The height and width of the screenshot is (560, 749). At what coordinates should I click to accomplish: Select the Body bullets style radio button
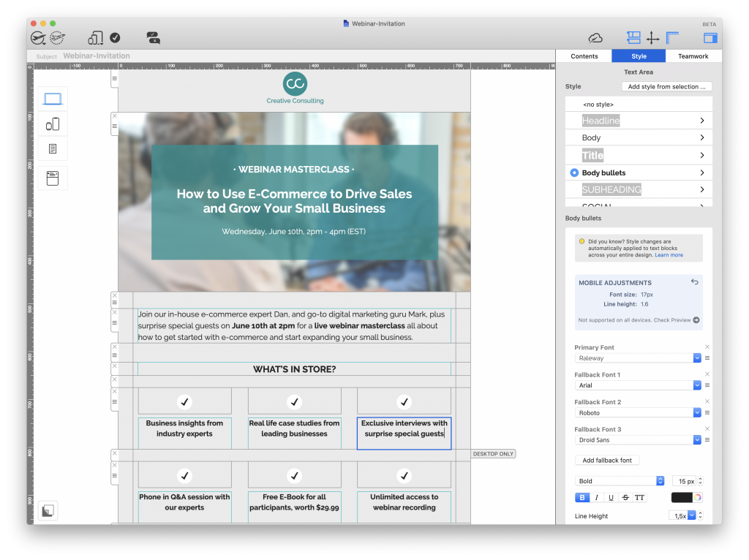pos(574,173)
